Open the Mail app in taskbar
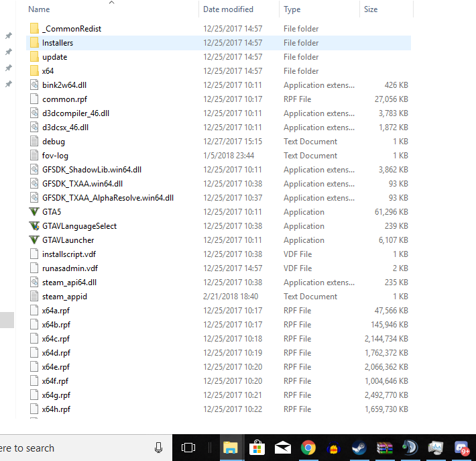 (x=283, y=448)
